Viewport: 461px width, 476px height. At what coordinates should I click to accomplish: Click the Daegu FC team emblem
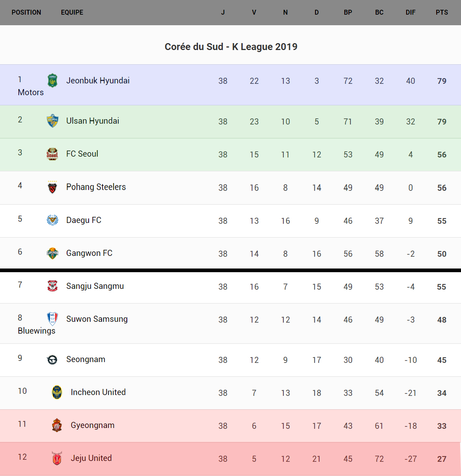coord(52,220)
